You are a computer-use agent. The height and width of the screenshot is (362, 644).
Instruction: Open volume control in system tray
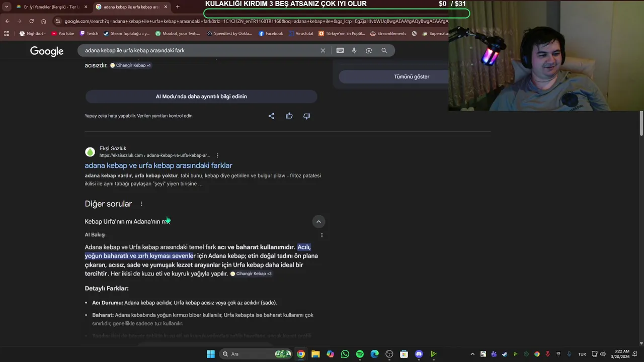coord(603,354)
